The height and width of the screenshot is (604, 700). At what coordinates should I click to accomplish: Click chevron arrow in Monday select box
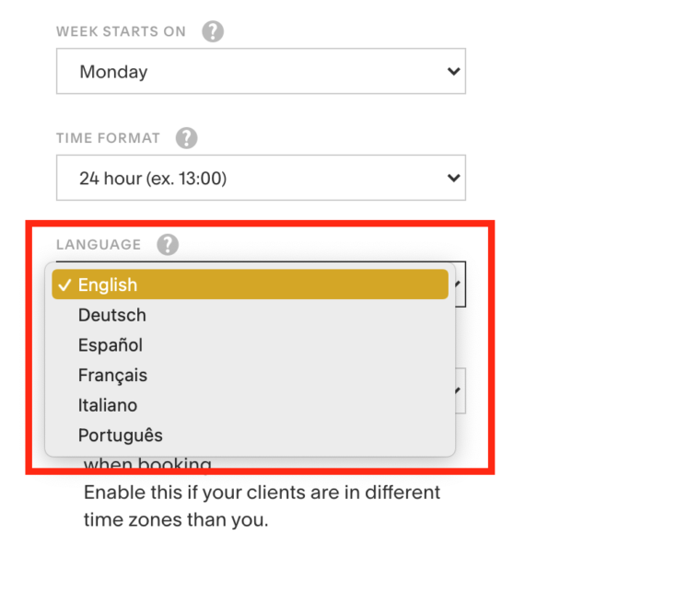click(453, 72)
